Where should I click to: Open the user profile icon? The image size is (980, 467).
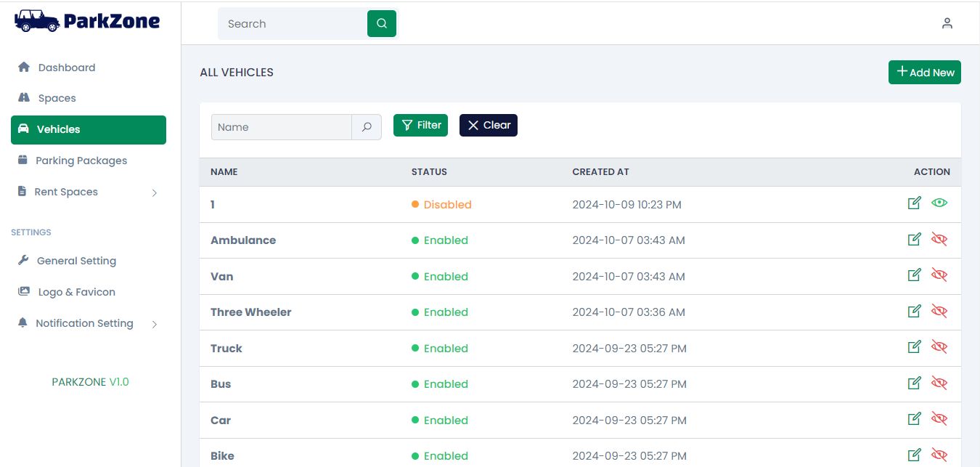947,23
